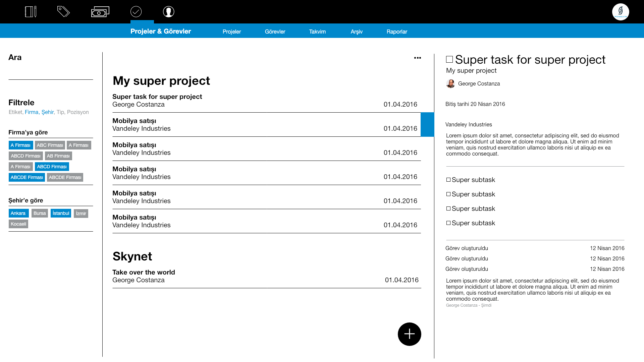Open the money/cash icon section
Viewport: 644px width, 362px height.
100,12
